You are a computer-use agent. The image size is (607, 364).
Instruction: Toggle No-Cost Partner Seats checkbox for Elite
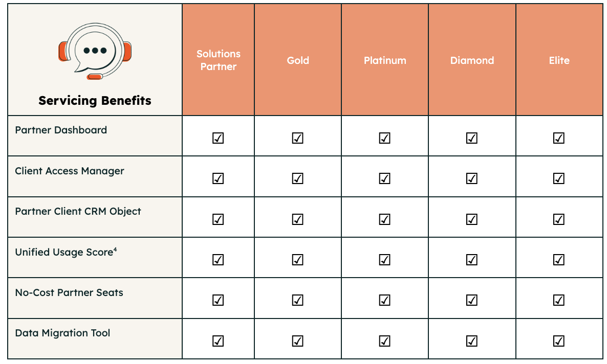[558, 300]
